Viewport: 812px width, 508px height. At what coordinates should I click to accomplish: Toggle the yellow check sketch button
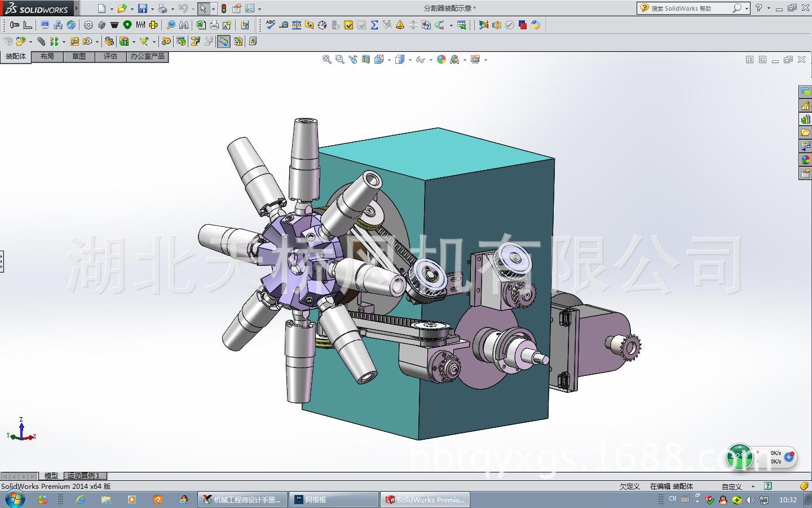coord(348,25)
